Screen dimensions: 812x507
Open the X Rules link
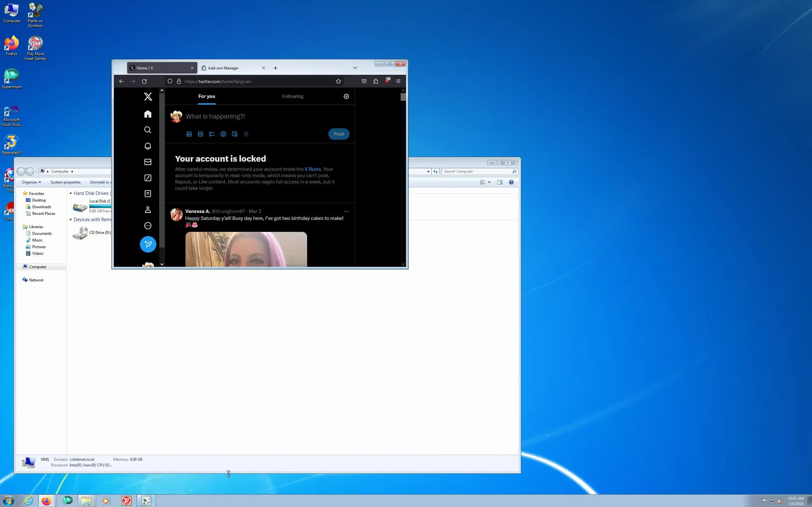pyautogui.click(x=312, y=169)
